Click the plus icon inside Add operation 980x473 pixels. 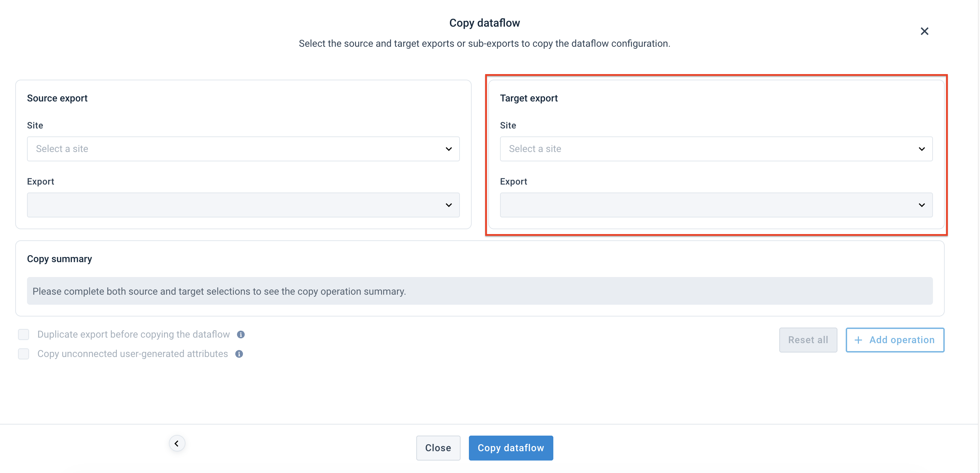coord(859,340)
